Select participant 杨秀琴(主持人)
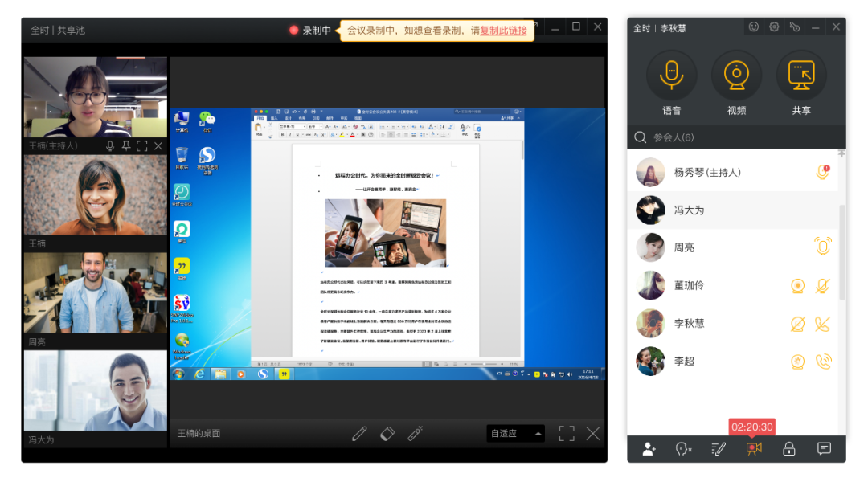Viewport: 868px width, 478px height. [733, 173]
